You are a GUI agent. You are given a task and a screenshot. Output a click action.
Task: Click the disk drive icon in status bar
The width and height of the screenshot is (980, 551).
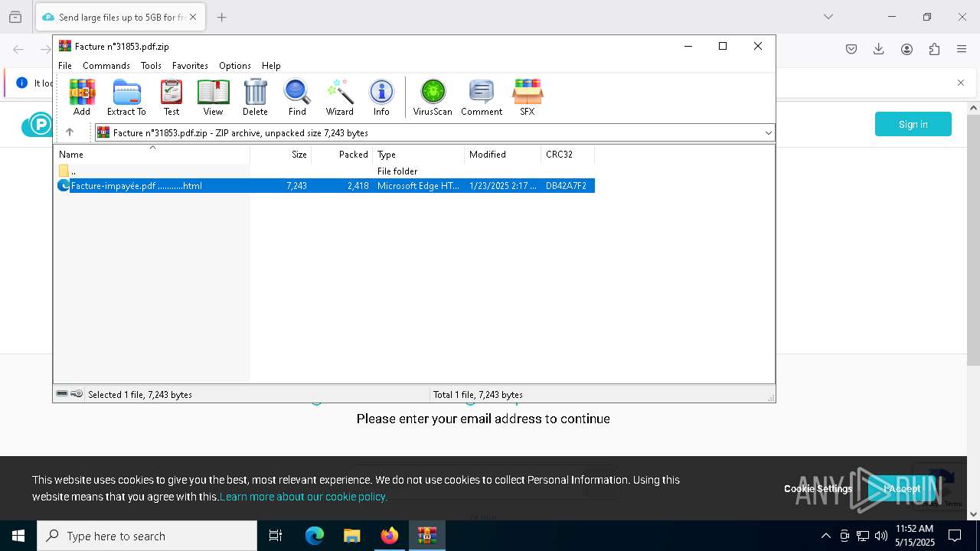[62, 394]
